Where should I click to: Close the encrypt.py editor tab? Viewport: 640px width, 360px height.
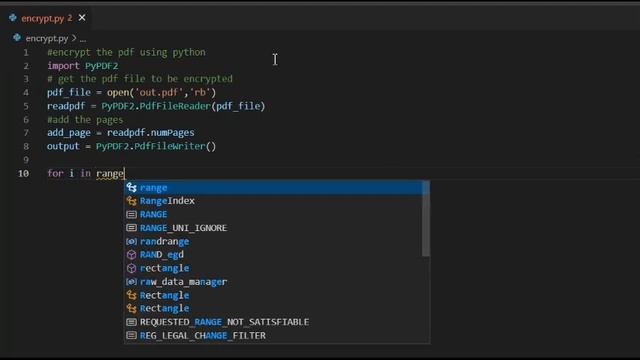(82, 18)
